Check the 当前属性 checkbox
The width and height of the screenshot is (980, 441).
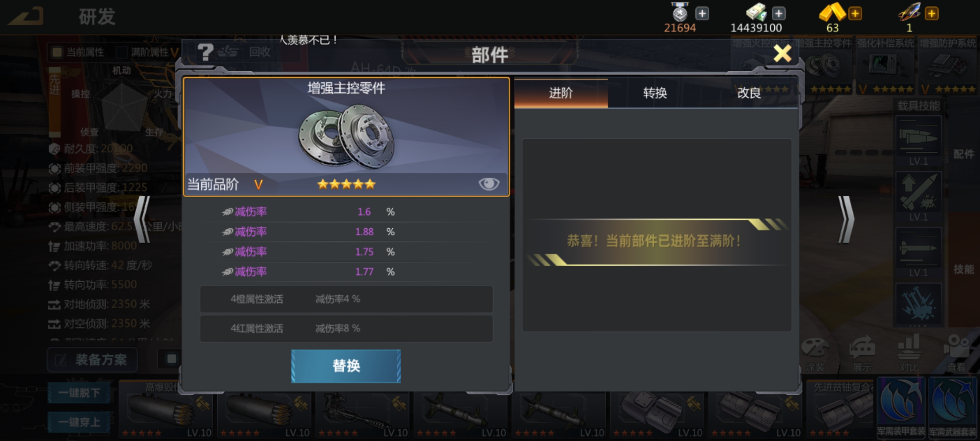[57, 52]
